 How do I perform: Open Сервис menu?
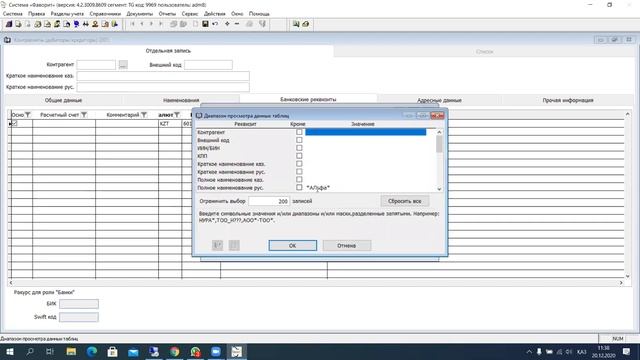[190, 13]
